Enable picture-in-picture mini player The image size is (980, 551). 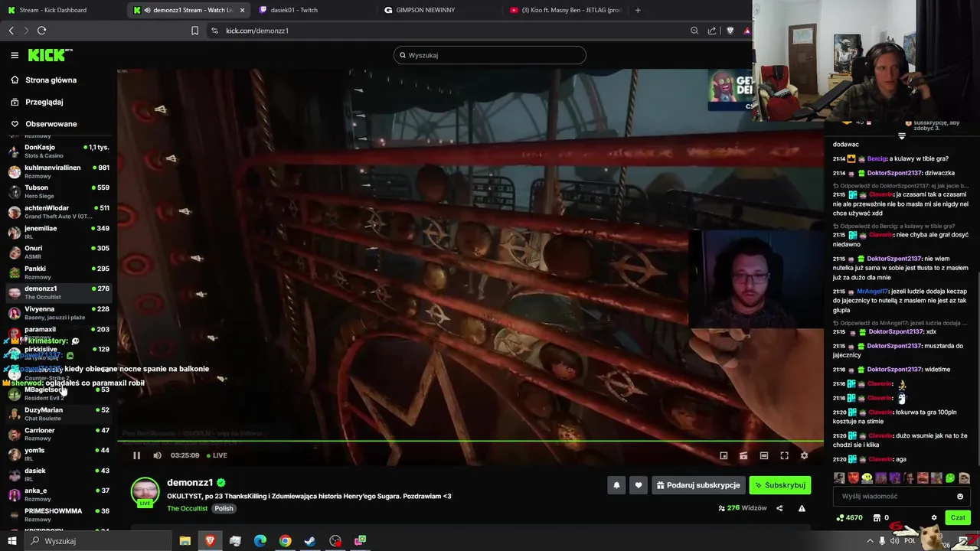724,455
